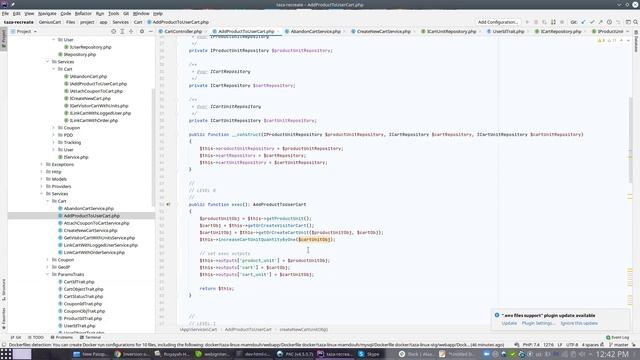Image resolution: width=640 pixels, height=360 pixels.
Task: Expand the Http folder
Action: [x=42, y=172]
